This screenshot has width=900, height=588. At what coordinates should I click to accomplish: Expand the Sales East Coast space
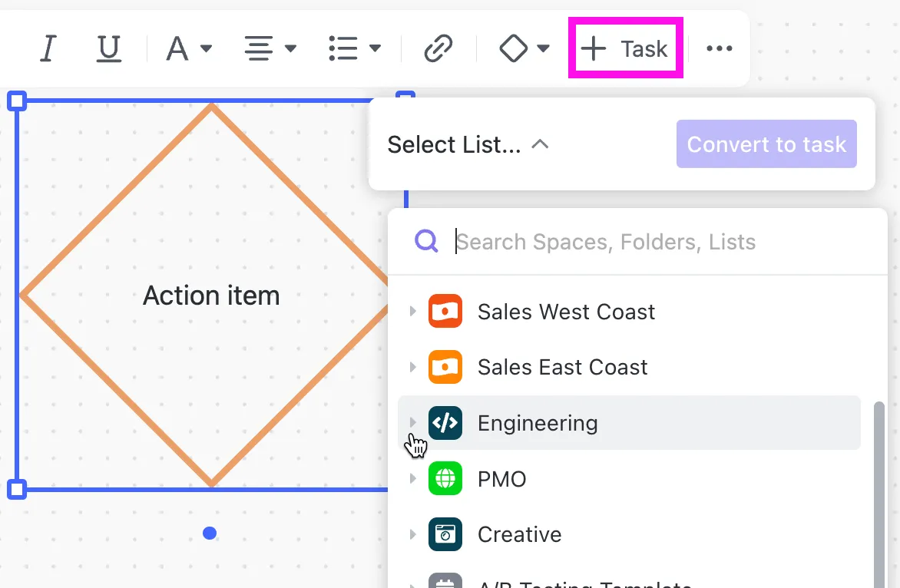coord(412,367)
